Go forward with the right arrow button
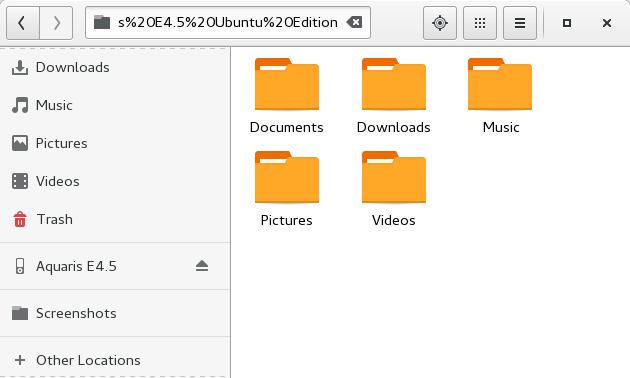Image resolution: width=630 pixels, height=378 pixels. click(56, 23)
